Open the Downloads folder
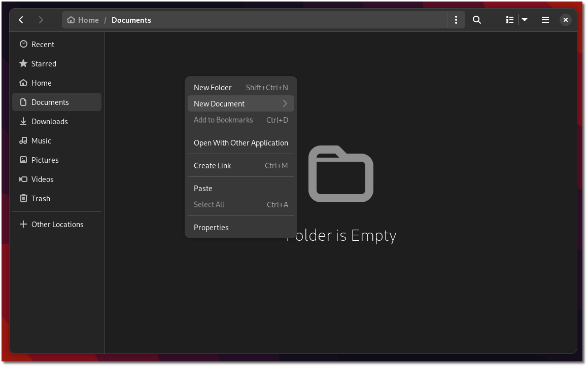This screenshot has height=367, width=588. 49,121
